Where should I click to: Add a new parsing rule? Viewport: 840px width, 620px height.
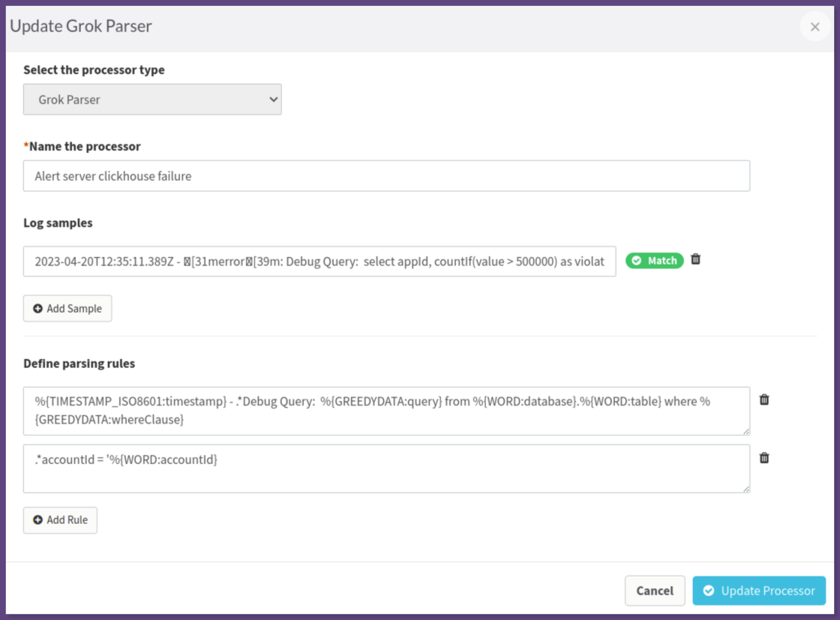tap(60, 520)
